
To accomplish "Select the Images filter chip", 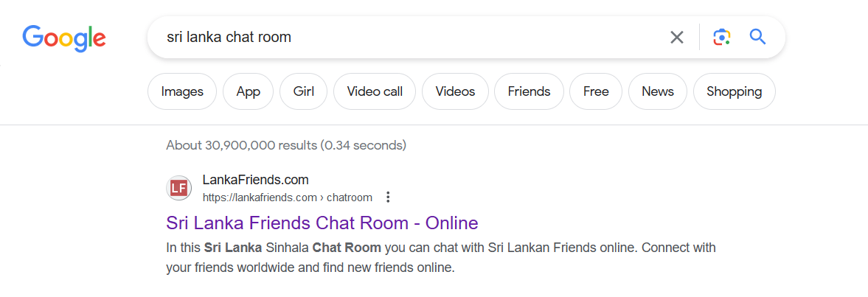I will click(x=182, y=91).
